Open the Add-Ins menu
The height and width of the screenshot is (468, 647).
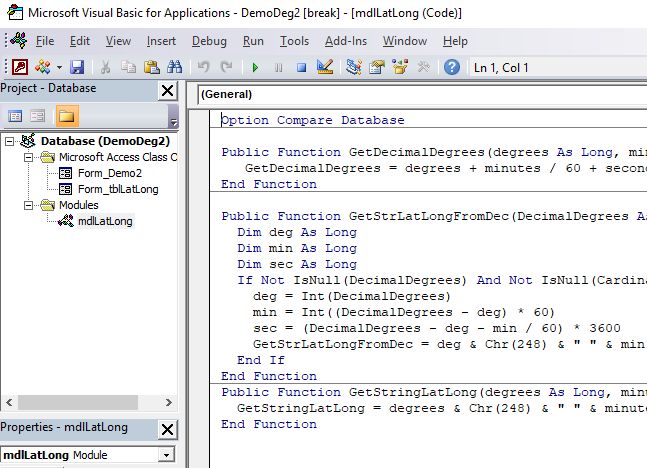tap(346, 41)
